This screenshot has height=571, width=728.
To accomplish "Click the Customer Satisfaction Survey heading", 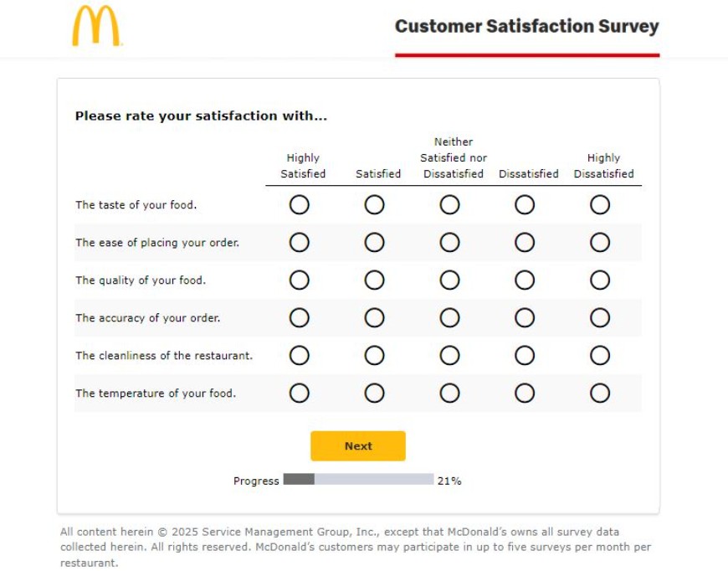I will (526, 26).
